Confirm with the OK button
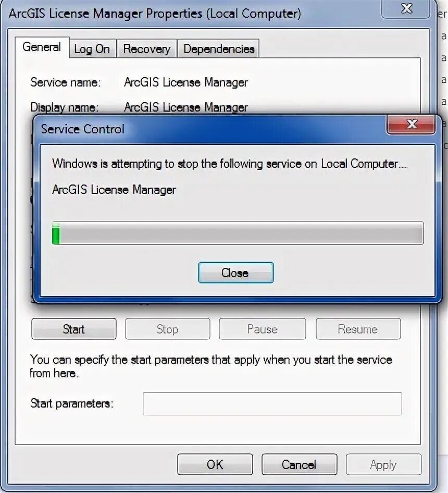Image resolution: width=448 pixels, height=493 pixels. coord(215,464)
